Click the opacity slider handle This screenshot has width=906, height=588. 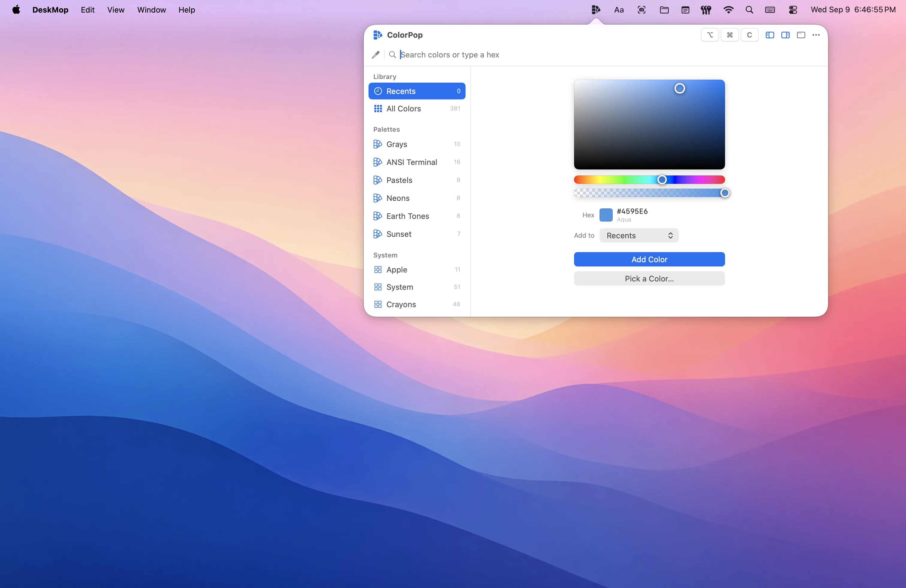pyautogui.click(x=725, y=193)
